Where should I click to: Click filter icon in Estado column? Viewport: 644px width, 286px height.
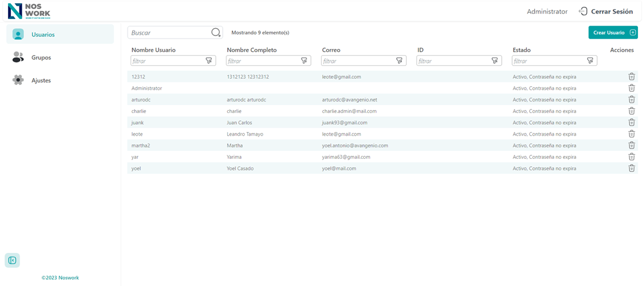[x=590, y=61]
